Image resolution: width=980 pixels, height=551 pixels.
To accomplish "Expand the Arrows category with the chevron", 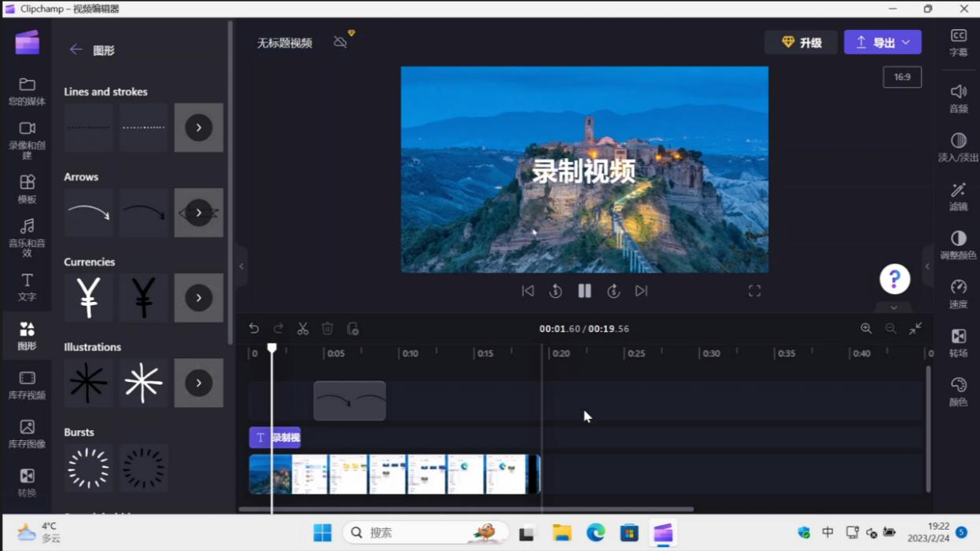I will point(198,212).
